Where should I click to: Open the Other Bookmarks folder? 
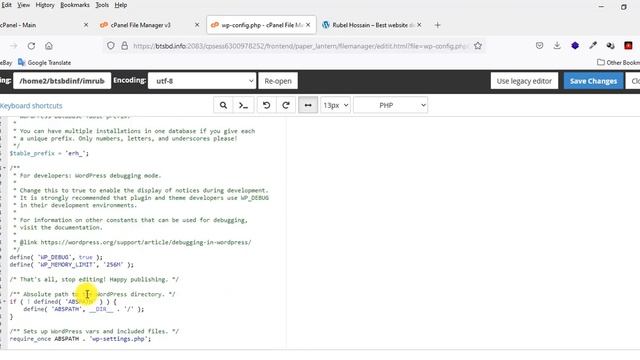[618, 62]
